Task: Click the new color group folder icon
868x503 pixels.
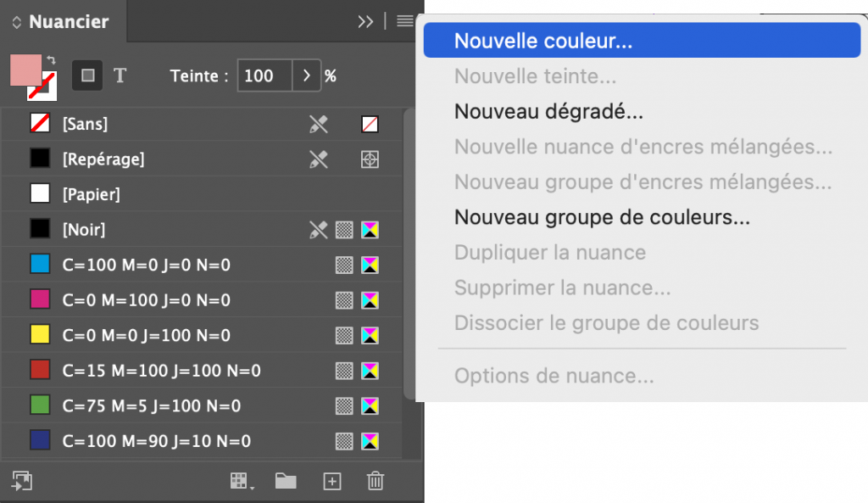Action: (286, 482)
